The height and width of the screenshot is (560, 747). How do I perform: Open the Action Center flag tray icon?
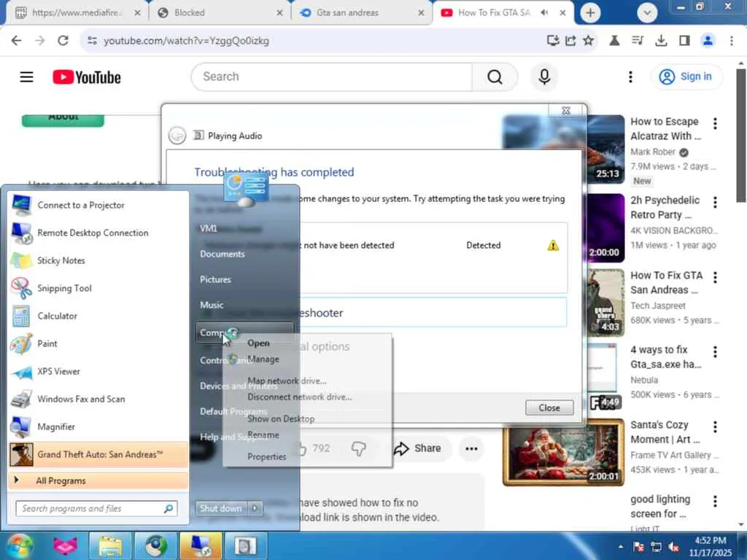(x=639, y=547)
